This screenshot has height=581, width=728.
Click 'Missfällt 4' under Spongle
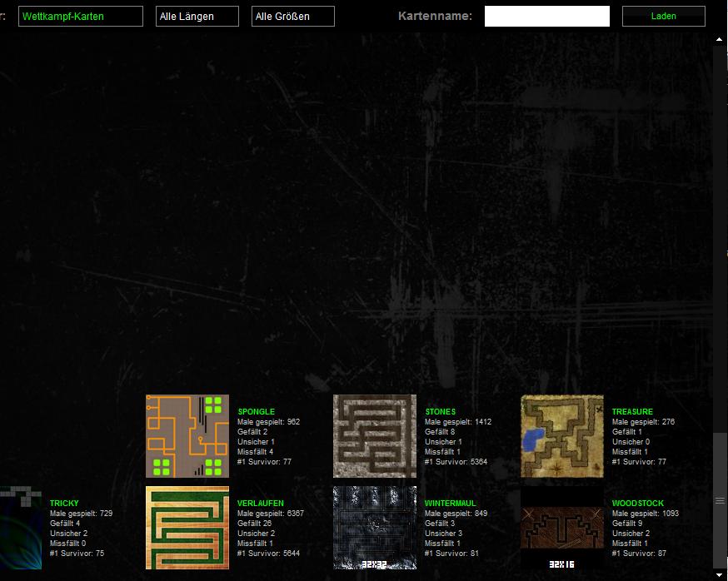pyautogui.click(x=256, y=451)
